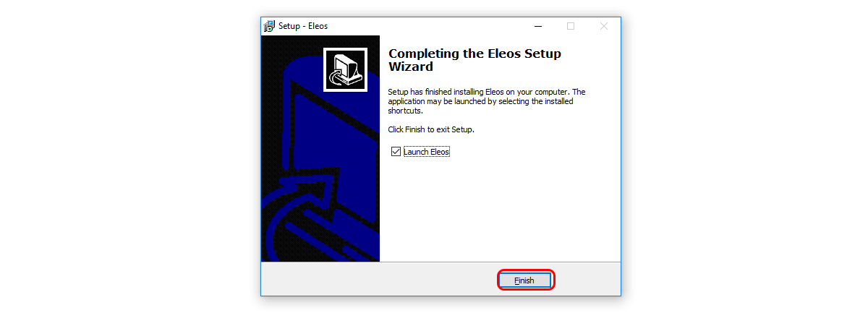Open the installer icon menu in title bar
868x313 pixels.
(x=269, y=26)
